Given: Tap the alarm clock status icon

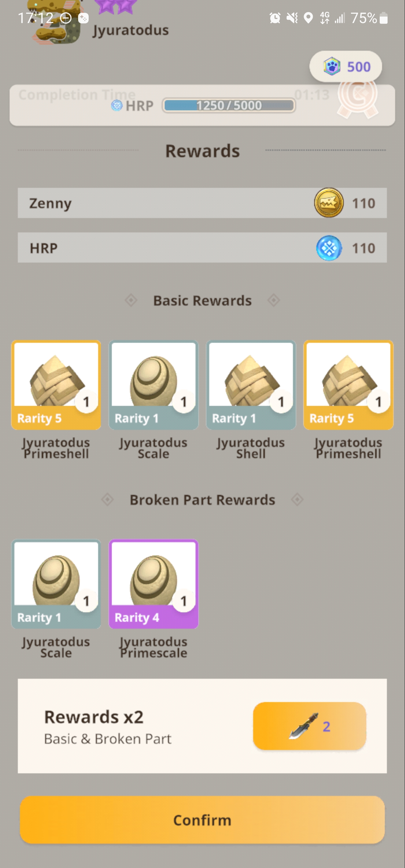Looking at the screenshot, I should click(x=275, y=18).
